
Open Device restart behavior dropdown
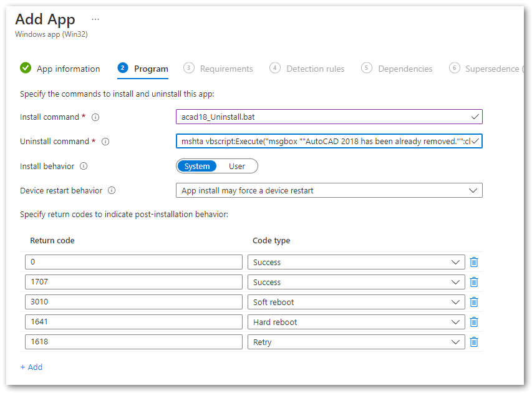point(329,190)
